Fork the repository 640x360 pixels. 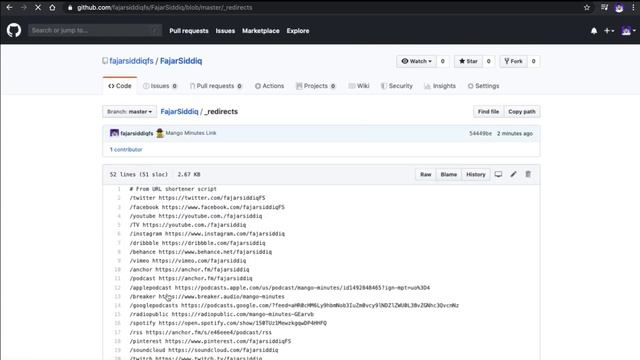click(x=513, y=61)
